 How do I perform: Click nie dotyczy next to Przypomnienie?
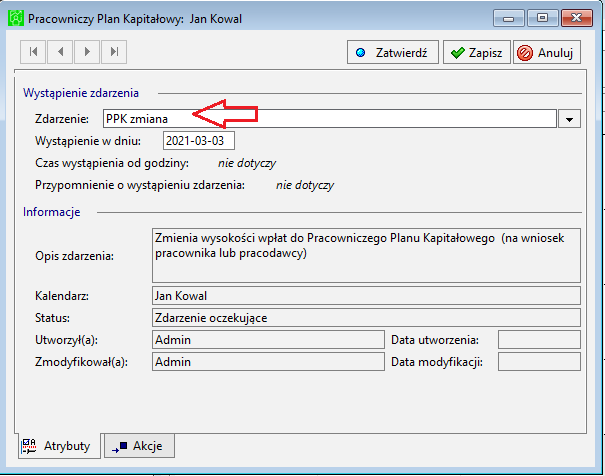(x=305, y=185)
